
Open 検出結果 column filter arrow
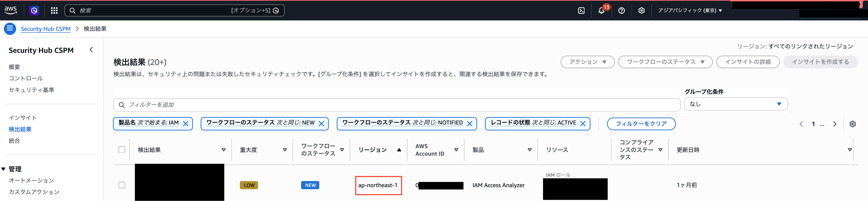coord(223,150)
